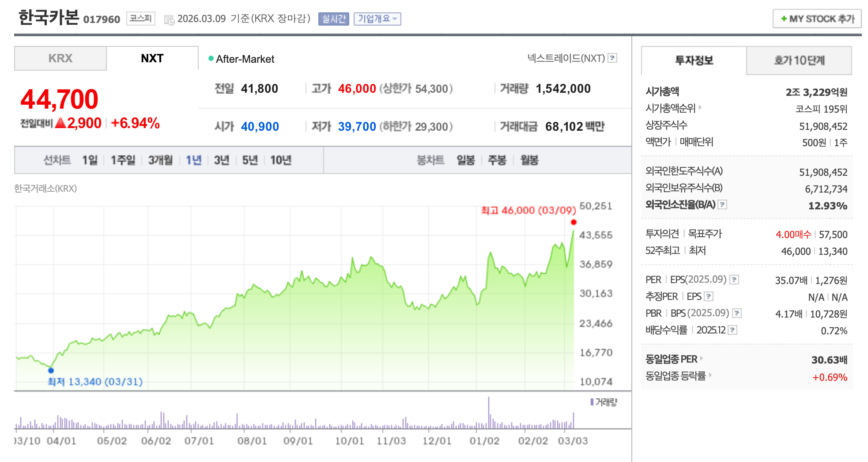868x462 pixels.
Task: Click the calendar icon before the date
Action: 169,20
